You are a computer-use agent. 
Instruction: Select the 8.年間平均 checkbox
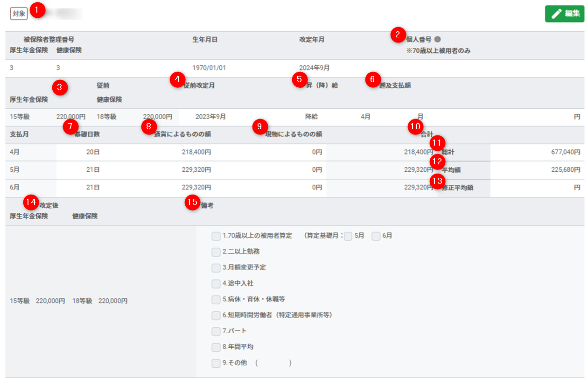tap(216, 347)
